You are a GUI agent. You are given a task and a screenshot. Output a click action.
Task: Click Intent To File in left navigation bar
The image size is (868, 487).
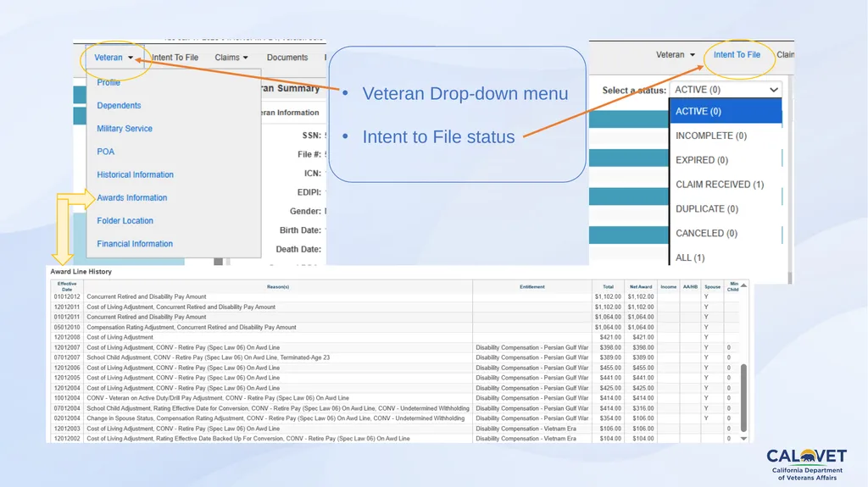coord(175,58)
